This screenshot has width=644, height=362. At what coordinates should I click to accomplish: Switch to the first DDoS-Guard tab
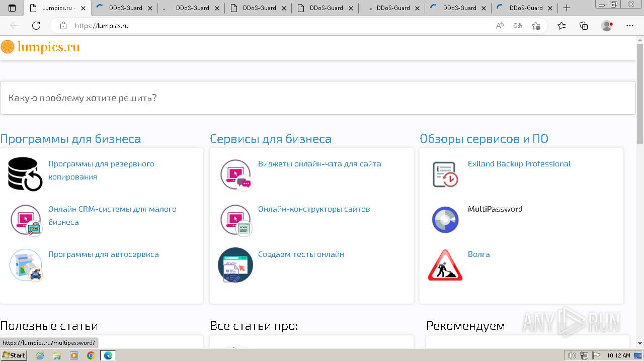pos(124,8)
